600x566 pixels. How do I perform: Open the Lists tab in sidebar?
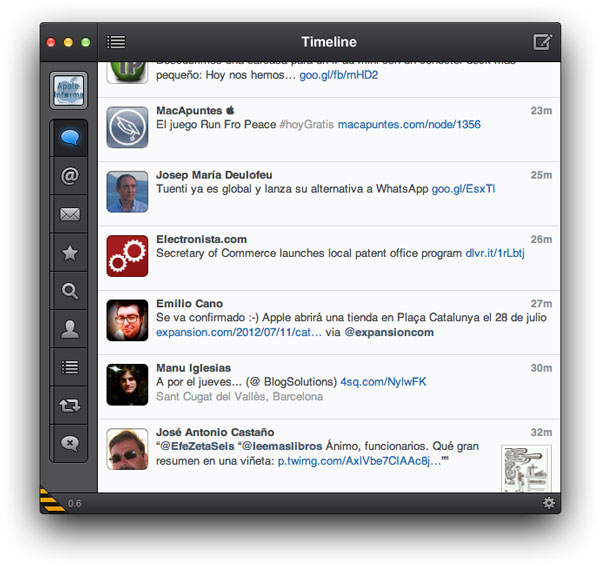[70, 367]
